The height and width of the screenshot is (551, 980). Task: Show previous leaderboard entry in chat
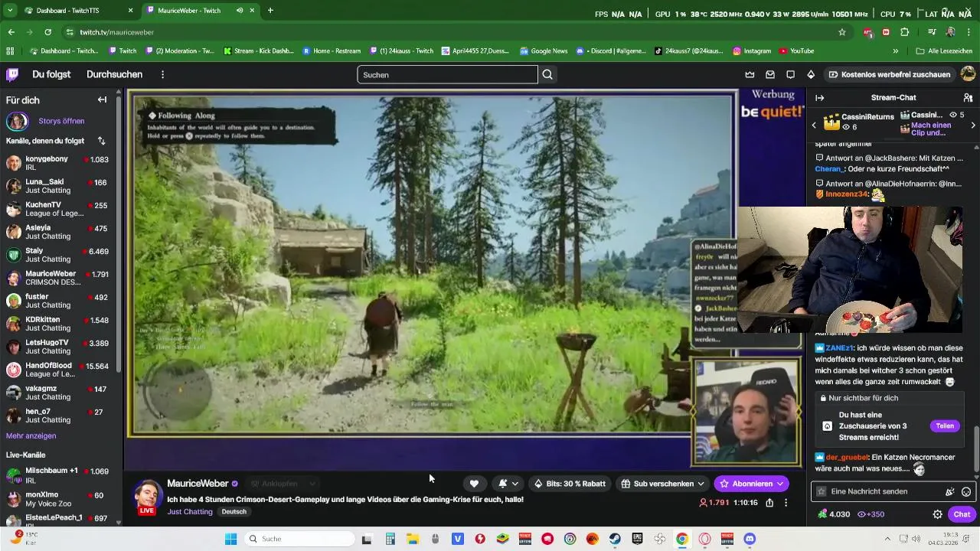point(814,125)
